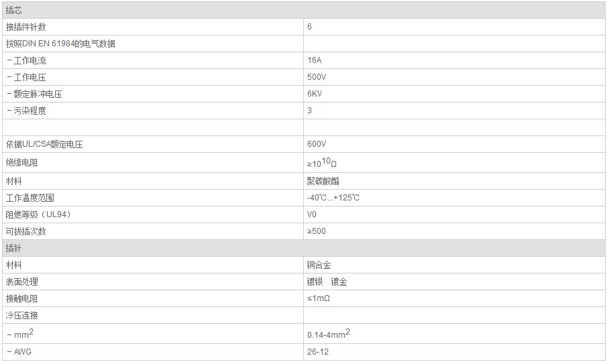Viewport: 609px width, 364px height.
Task: Select the ≥500 mating cycles value
Action: click(x=317, y=231)
